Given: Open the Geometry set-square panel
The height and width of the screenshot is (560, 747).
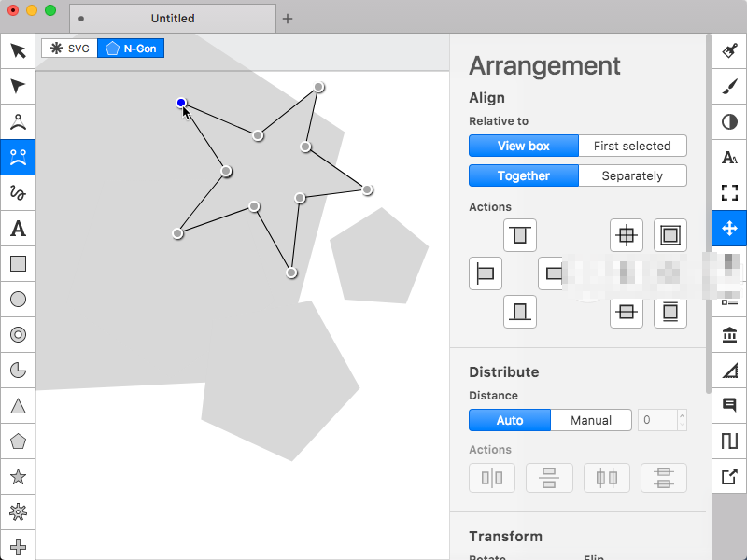Looking at the screenshot, I should [729, 370].
